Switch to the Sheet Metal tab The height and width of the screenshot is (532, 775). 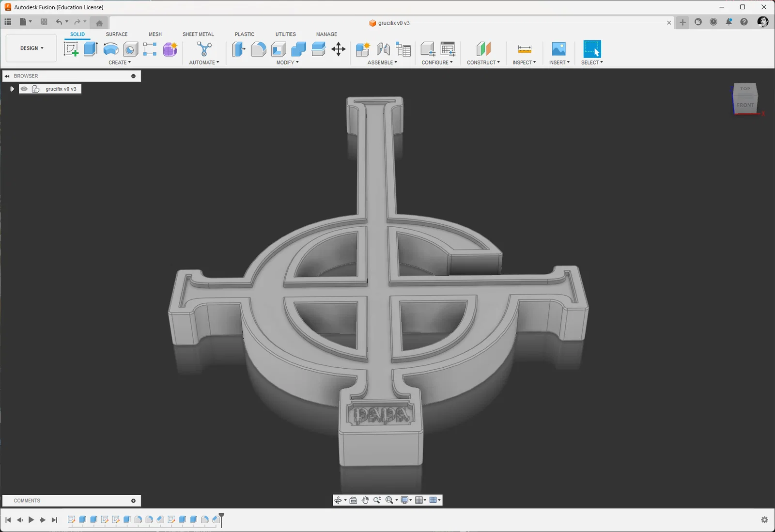tap(198, 34)
